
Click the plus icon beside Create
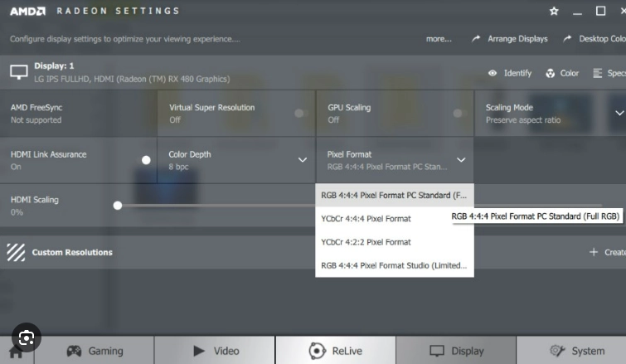click(594, 252)
